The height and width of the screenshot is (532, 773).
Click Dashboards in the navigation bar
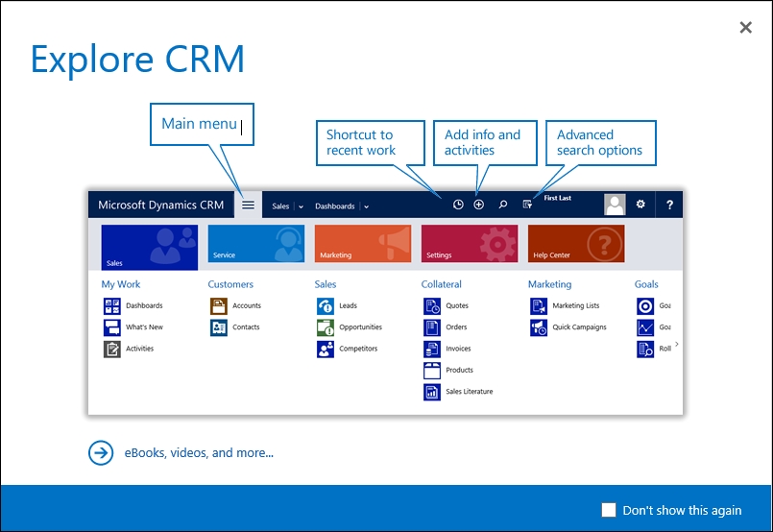(x=335, y=206)
